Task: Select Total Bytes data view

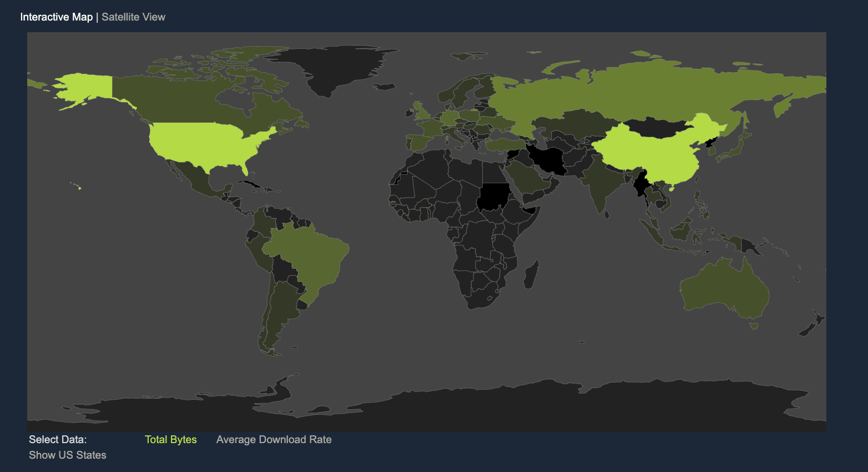Action: point(170,439)
